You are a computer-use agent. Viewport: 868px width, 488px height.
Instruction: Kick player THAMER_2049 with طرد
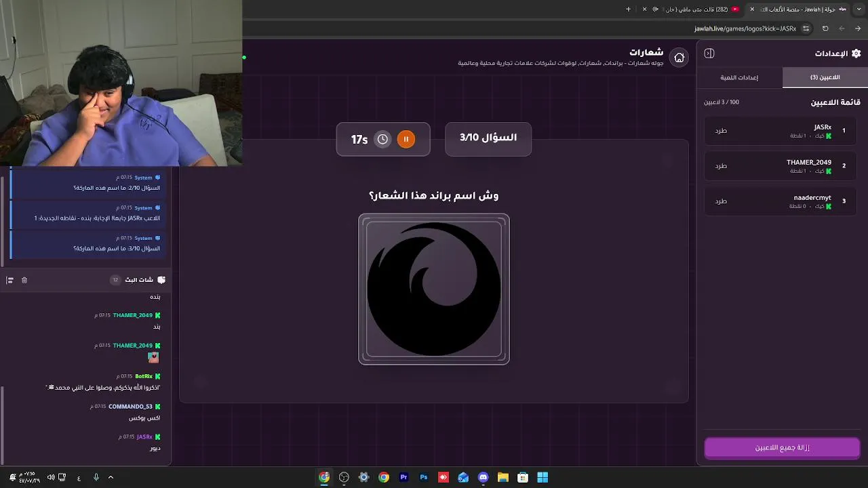[x=721, y=165]
